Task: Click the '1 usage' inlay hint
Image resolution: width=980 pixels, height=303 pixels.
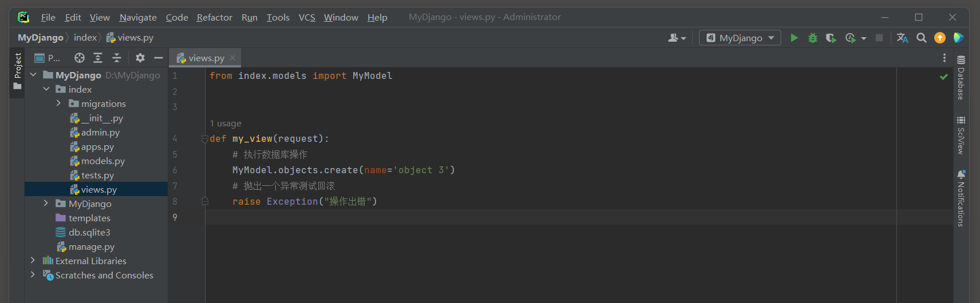Action: 226,123
